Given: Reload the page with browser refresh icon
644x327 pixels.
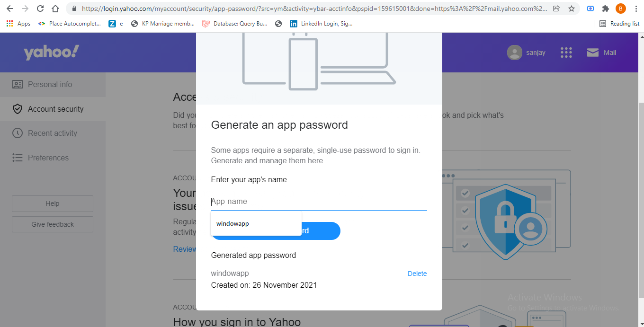Looking at the screenshot, I should [x=40, y=9].
